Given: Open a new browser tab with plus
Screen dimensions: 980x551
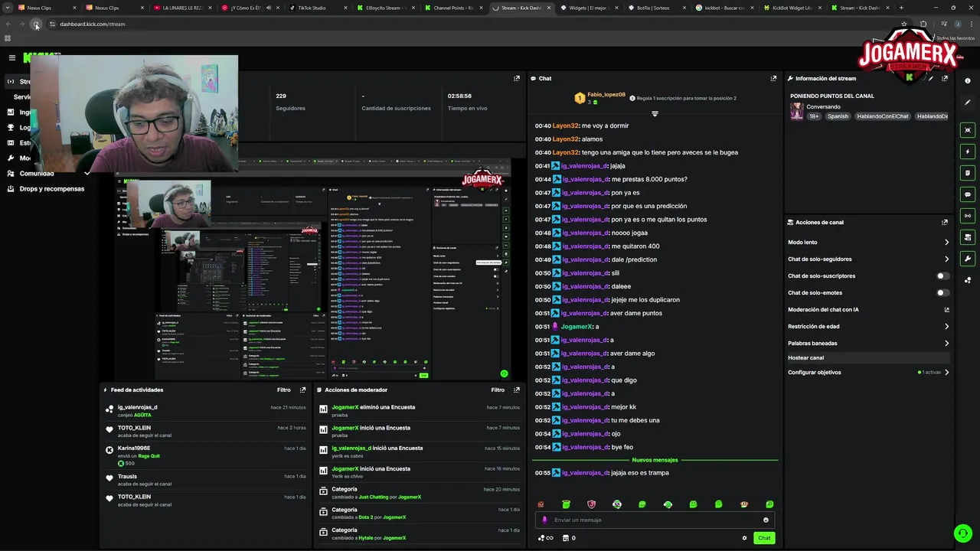Looking at the screenshot, I should coord(900,8).
